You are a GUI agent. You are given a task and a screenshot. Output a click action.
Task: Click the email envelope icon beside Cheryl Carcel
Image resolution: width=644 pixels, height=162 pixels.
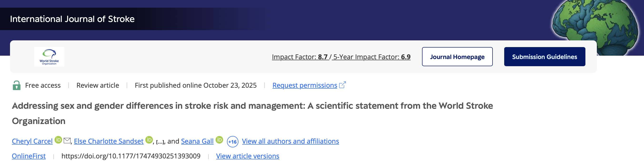[67, 140]
